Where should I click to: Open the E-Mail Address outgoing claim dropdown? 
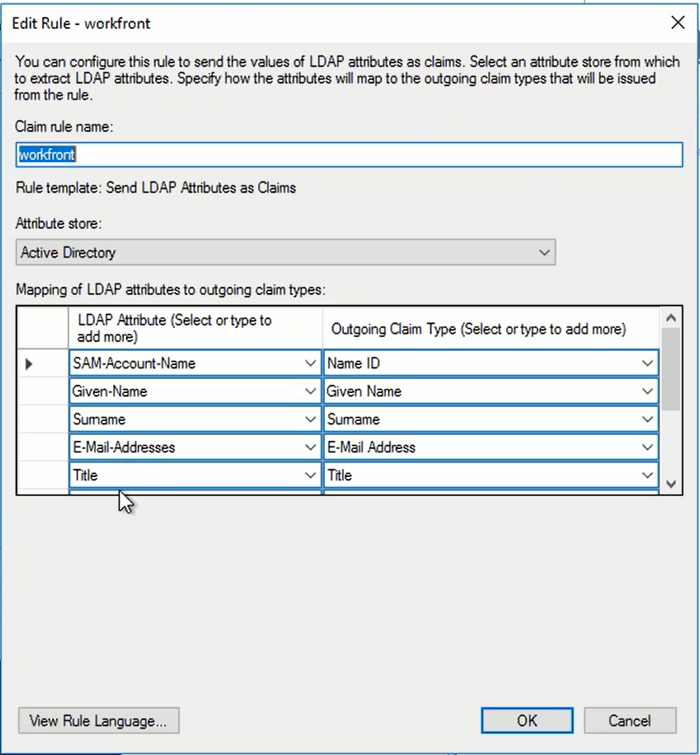(647, 447)
